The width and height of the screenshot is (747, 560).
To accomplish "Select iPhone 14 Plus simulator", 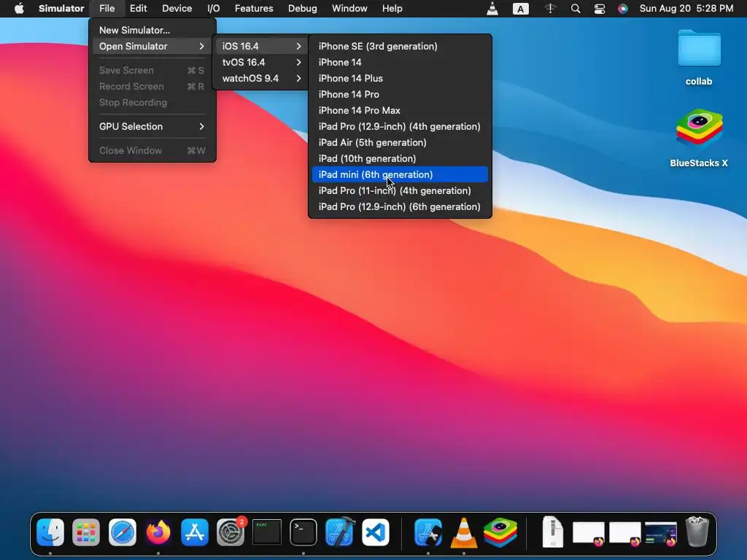I will pos(400,78).
